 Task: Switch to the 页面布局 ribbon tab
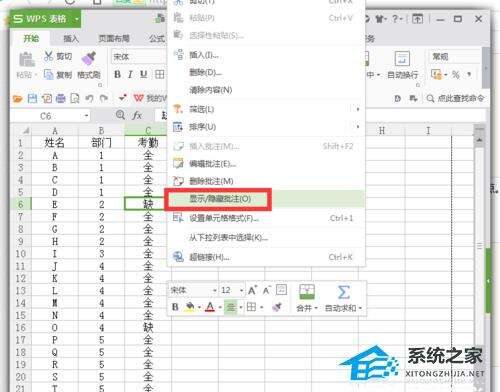tap(114, 39)
